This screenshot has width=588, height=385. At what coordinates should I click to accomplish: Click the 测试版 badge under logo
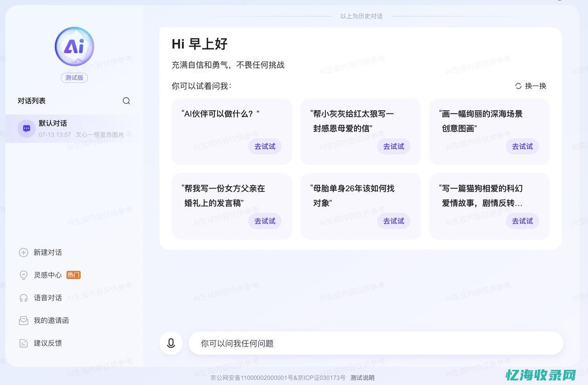pyautogui.click(x=74, y=78)
